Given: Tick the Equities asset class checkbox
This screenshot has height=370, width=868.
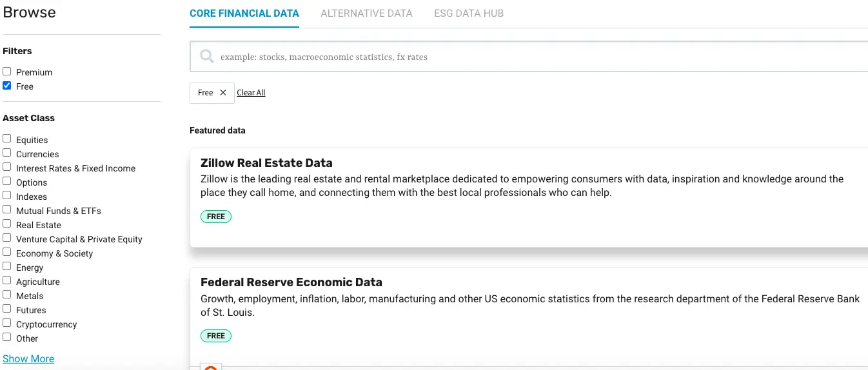Looking at the screenshot, I should point(7,139).
